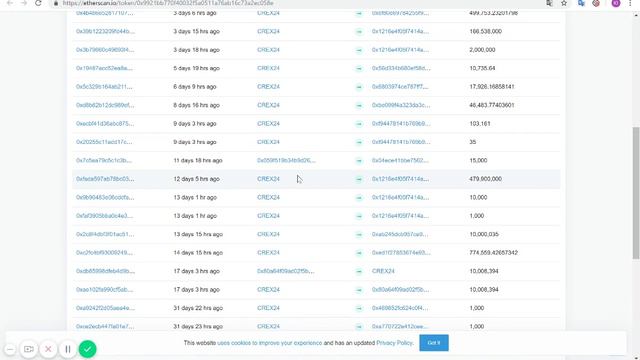This screenshot has width=640, height=360.
Task: Open the recipient address in the 10,000,035 row
Action: (400, 234)
